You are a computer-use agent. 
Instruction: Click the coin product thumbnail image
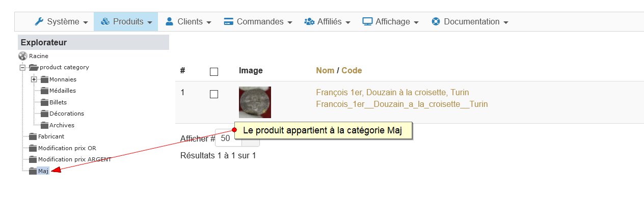pyautogui.click(x=255, y=102)
